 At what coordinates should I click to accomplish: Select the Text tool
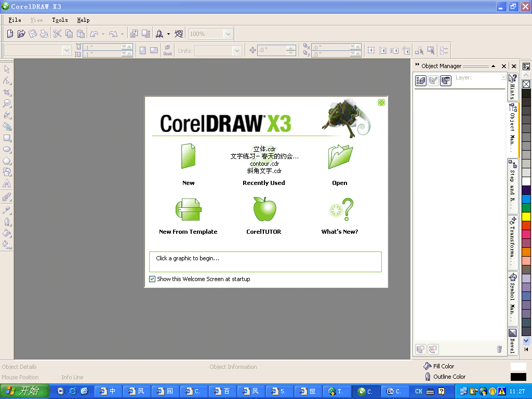tap(7, 184)
